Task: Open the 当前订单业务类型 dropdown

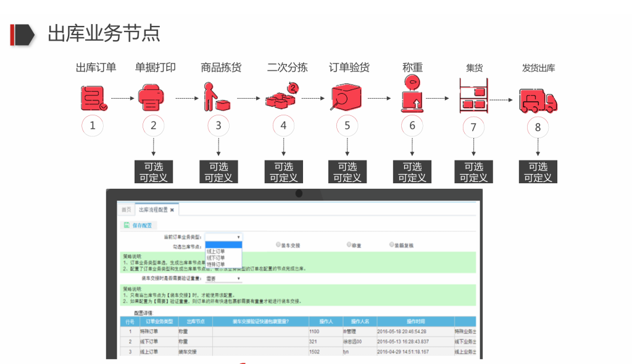Action: click(x=223, y=237)
